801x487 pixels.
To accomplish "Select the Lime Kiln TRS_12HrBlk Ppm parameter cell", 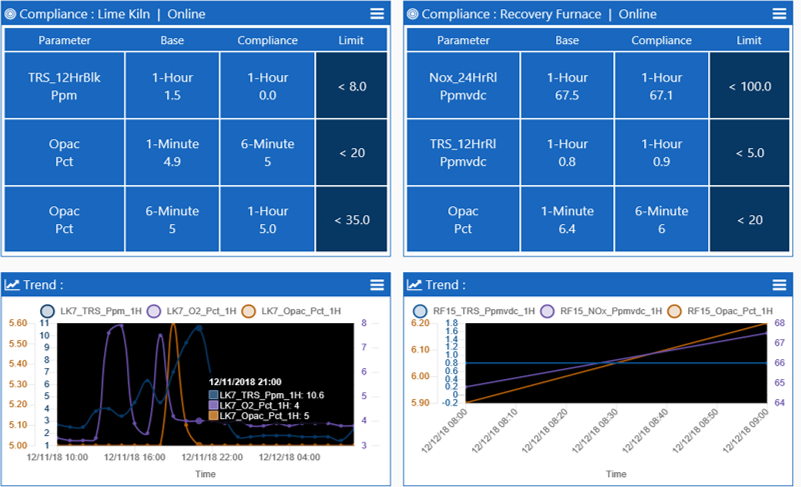I will [64, 86].
